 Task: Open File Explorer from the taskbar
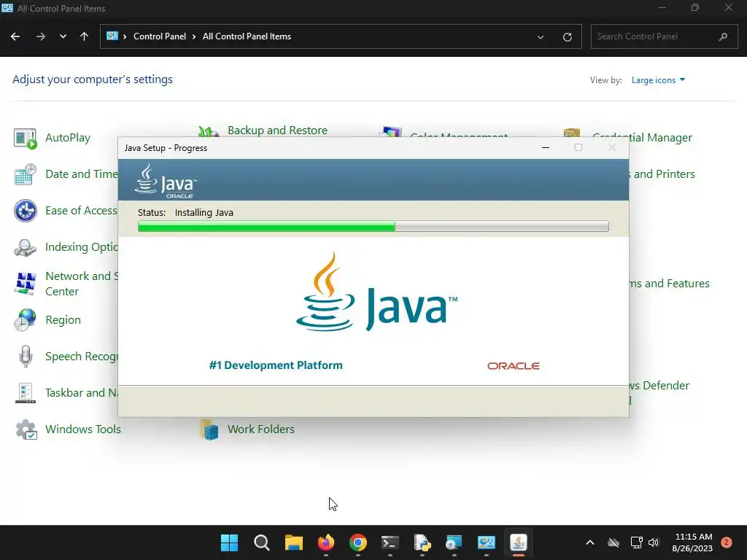click(x=294, y=542)
